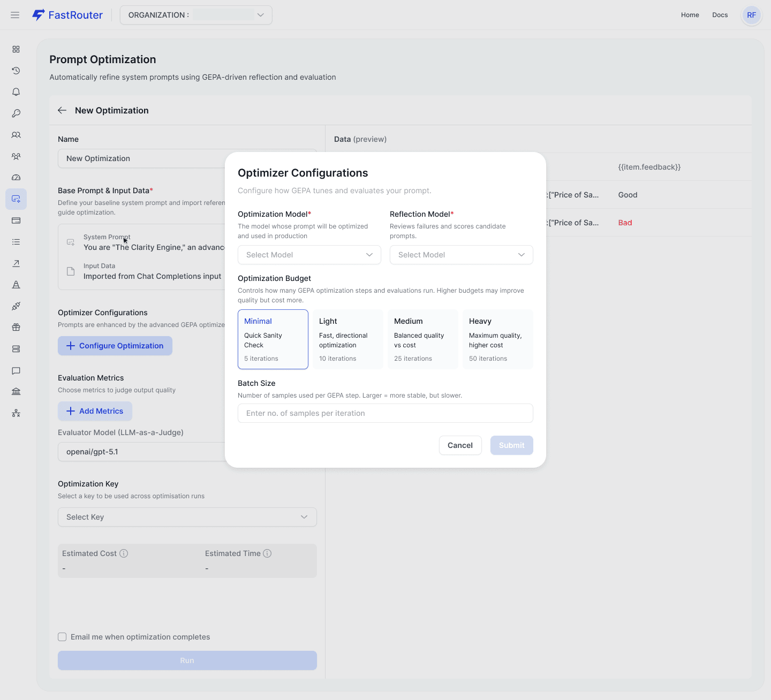
Task: Open the gift box icon in sidebar
Action: click(x=16, y=328)
